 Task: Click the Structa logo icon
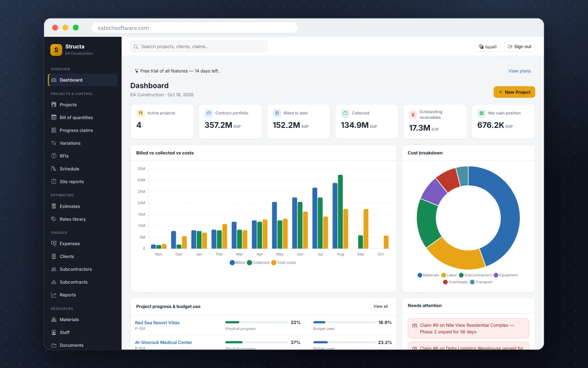point(56,50)
